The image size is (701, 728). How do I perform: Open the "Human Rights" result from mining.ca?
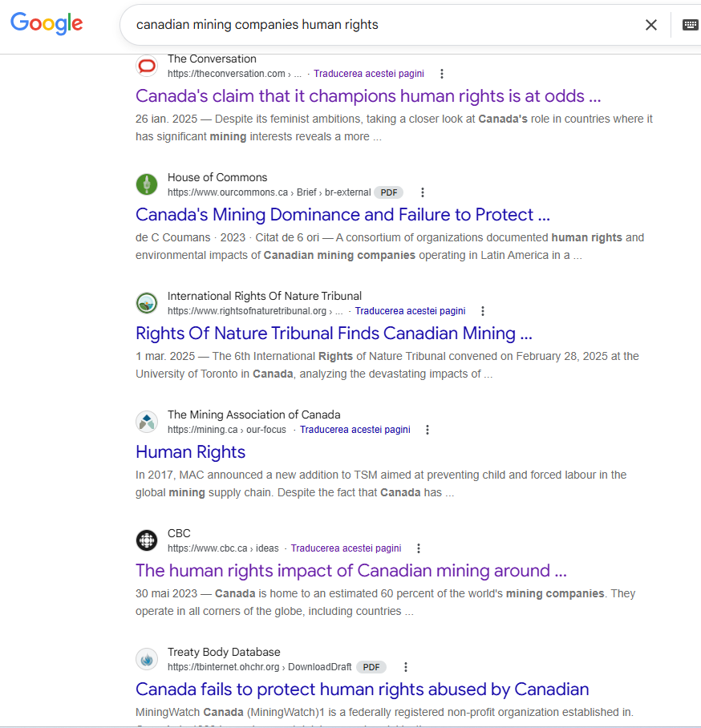pyautogui.click(x=190, y=452)
